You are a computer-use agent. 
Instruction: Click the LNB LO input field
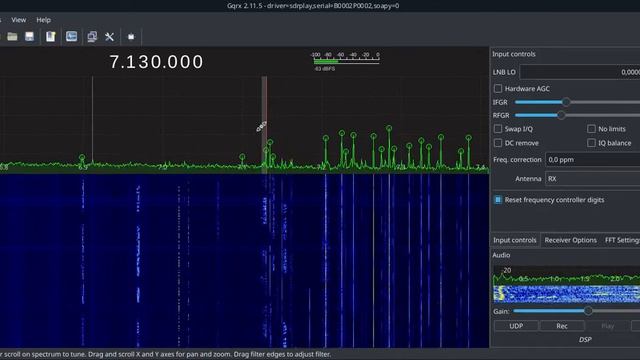coord(580,72)
